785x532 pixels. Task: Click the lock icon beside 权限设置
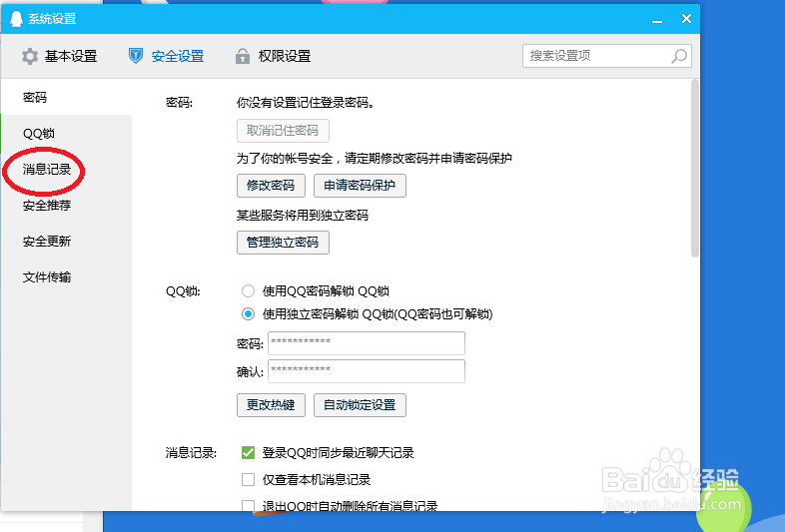pos(243,56)
